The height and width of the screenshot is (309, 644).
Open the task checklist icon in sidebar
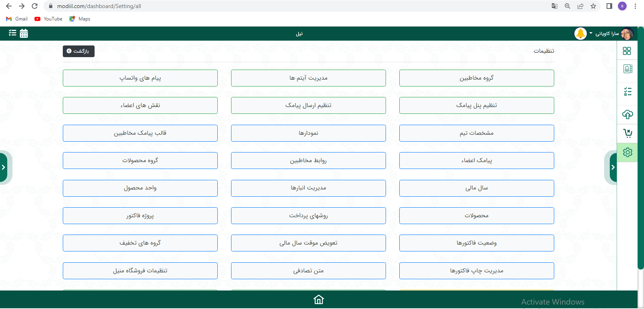(x=627, y=92)
